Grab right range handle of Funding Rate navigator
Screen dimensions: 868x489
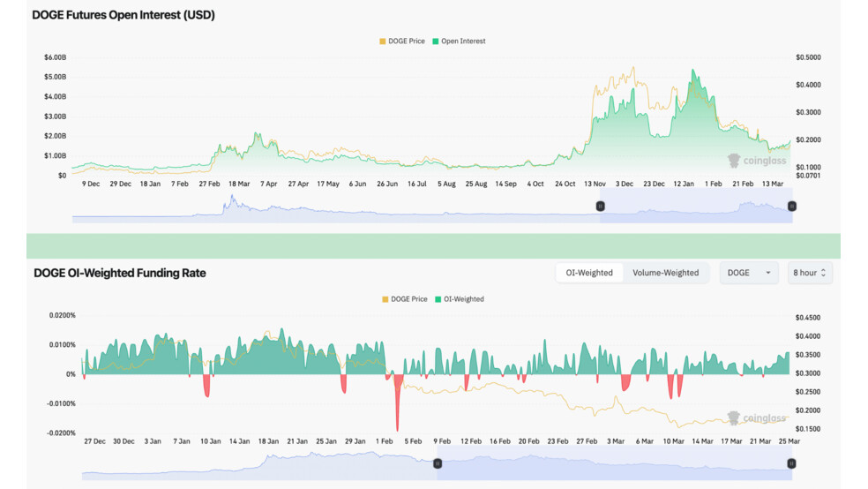coord(791,463)
